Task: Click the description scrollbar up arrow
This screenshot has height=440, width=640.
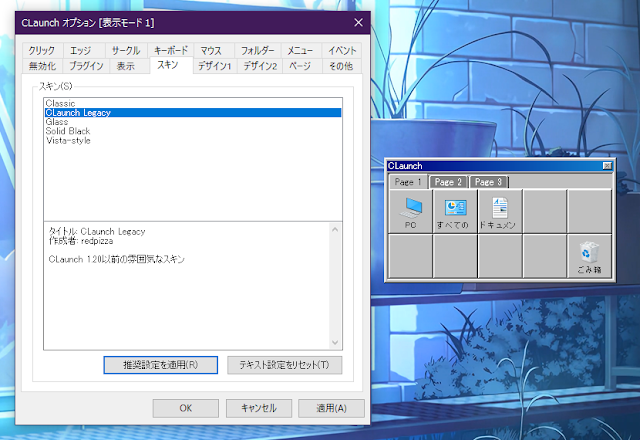Action: click(335, 230)
